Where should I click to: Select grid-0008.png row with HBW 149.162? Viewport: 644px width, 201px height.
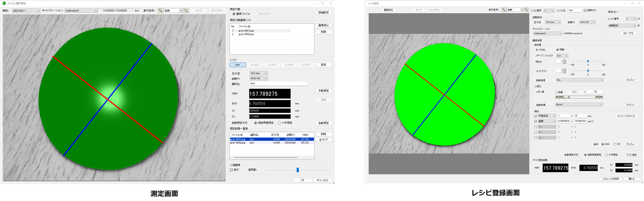pos(272,143)
